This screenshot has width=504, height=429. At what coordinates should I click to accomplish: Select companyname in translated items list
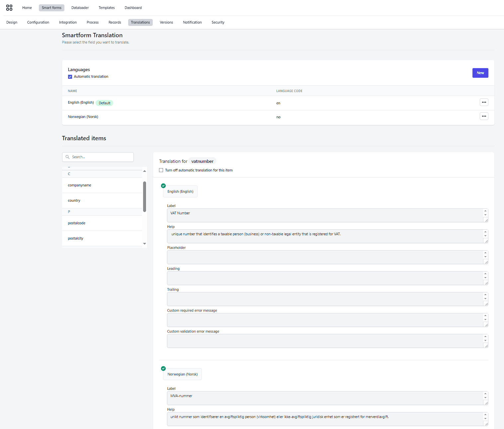[80, 185]
